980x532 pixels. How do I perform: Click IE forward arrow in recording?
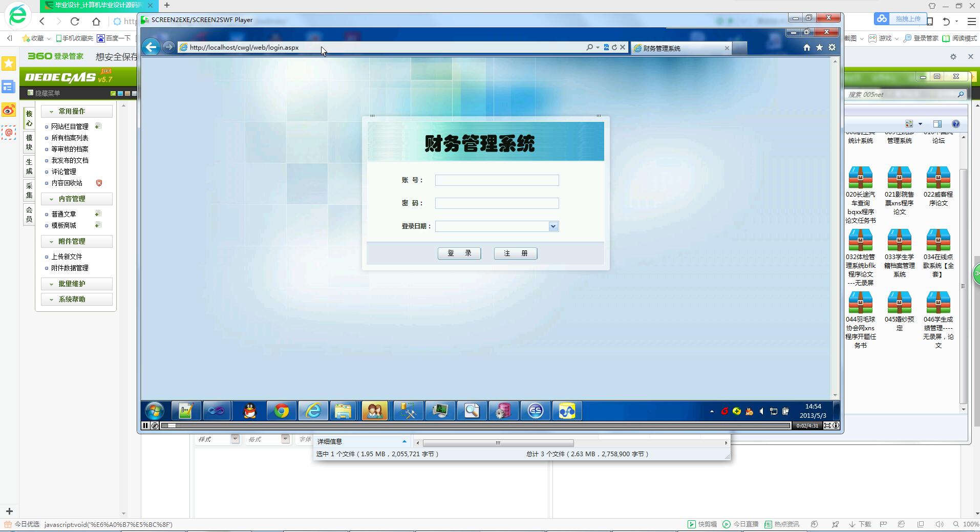point(168,47)
